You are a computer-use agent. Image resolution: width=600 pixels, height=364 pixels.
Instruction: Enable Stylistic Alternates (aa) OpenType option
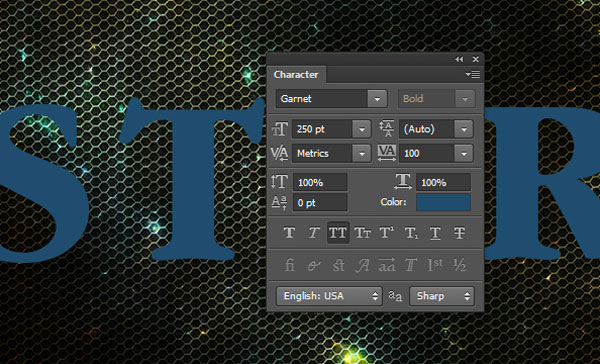coord(386,265)
